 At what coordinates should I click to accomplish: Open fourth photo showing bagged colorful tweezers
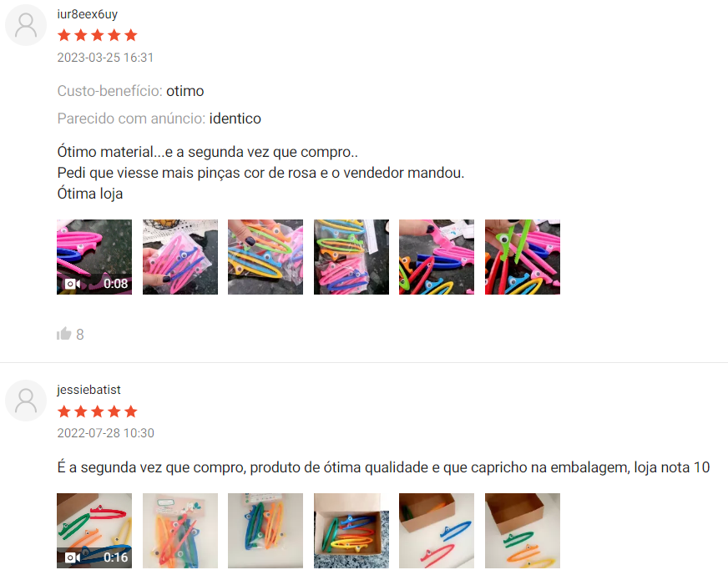point(351,257)
